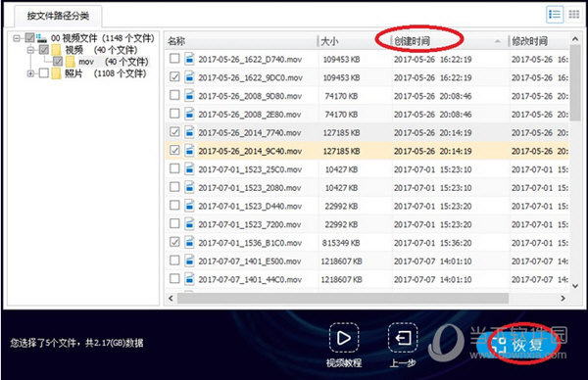
Task: Click file icon of 2017-05-26_2008_2E80.mov
Action: (x=190, y=114)
